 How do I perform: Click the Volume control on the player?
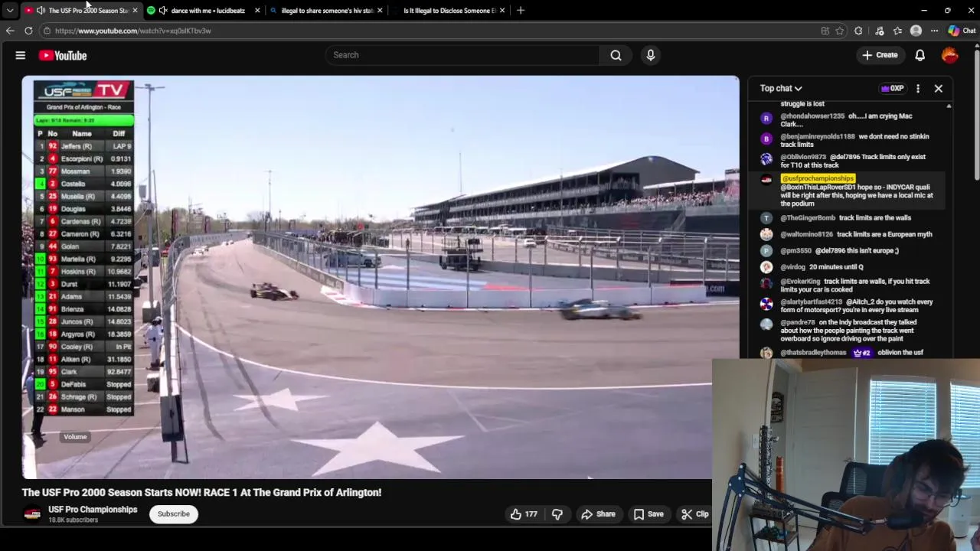point(75,437)
